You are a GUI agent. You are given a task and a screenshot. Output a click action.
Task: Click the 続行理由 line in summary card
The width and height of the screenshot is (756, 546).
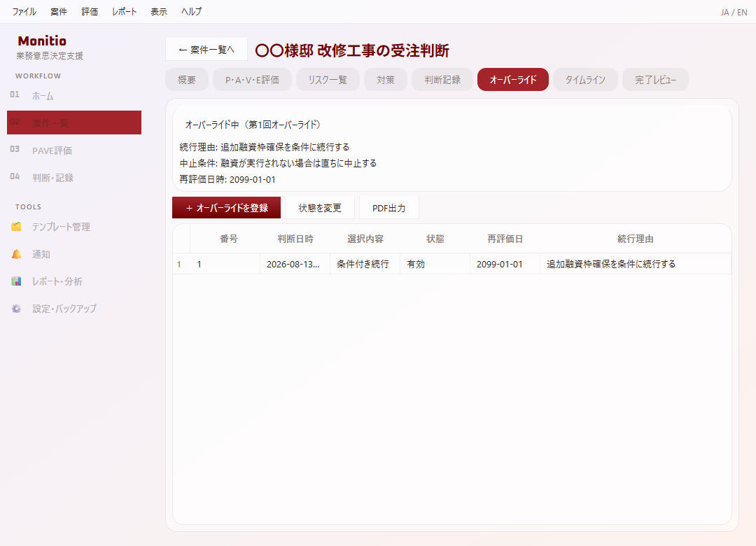[264, 147]
